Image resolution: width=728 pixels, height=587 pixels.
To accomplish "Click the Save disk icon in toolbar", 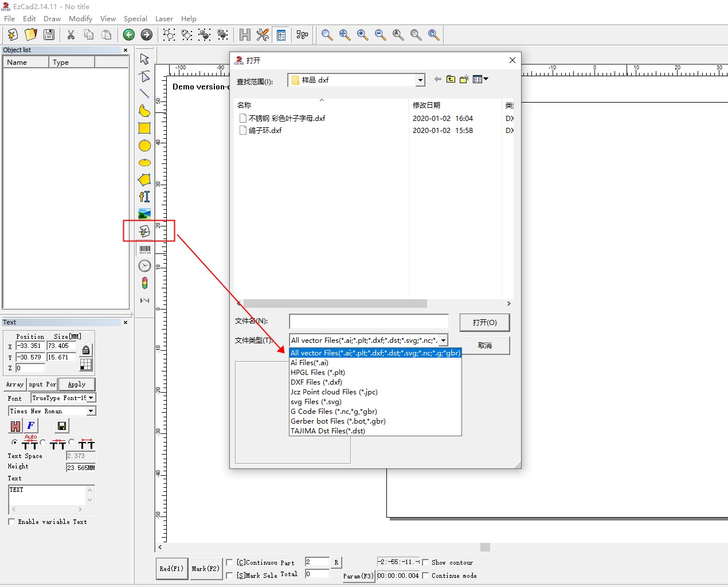I will pos(49,35).
